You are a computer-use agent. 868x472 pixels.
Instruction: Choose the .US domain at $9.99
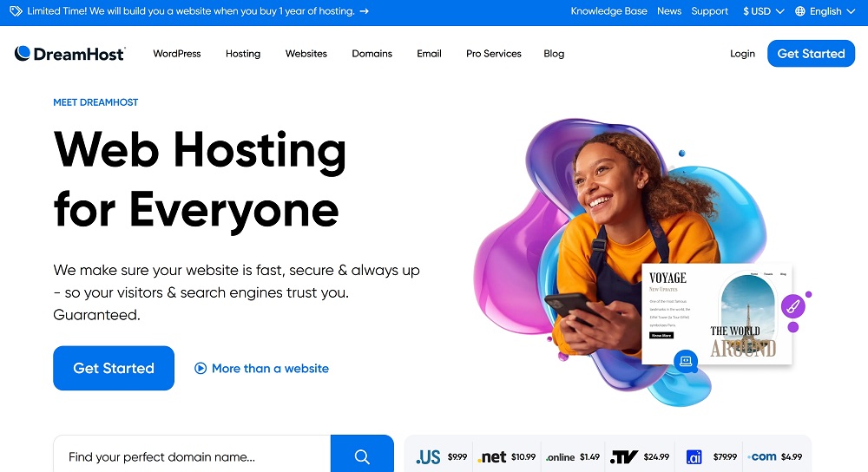[x=441, y=457]
